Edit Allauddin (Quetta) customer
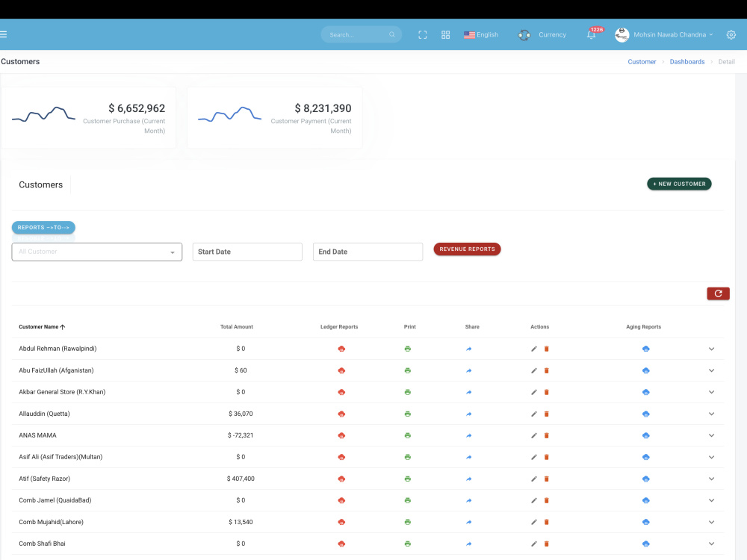The image size is (747, 560). point(534,414)
